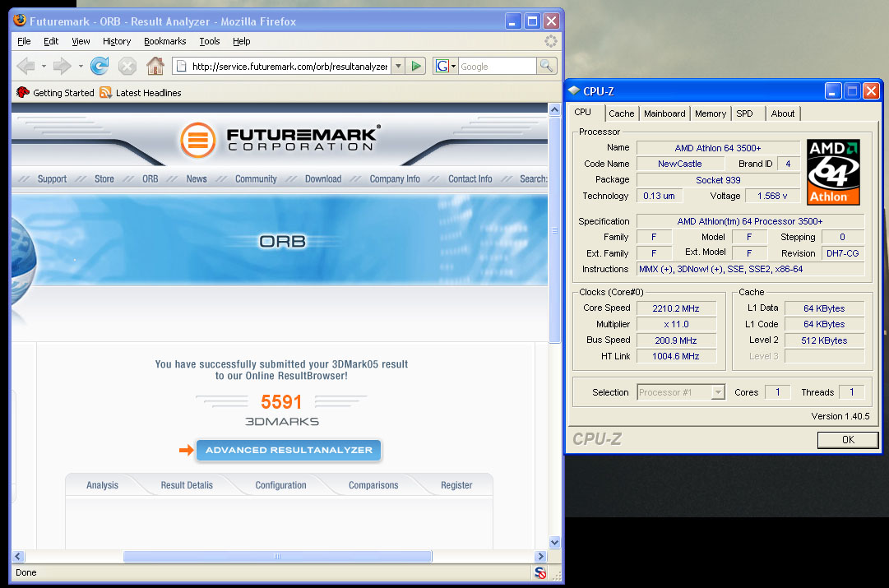This screenshot has width=889, height=588.
Task: Click the Firefox Forward arrow button
Action: click(x=62, y=67)
